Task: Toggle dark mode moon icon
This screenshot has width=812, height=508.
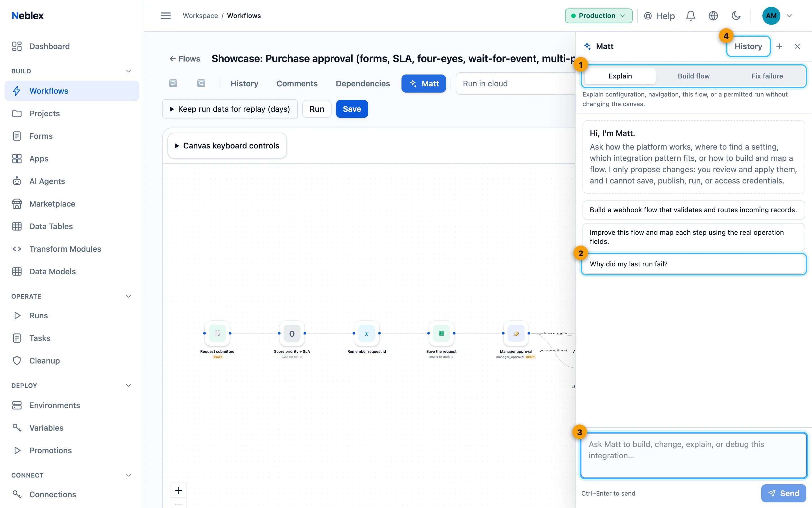Action: [x=736, y=16]
